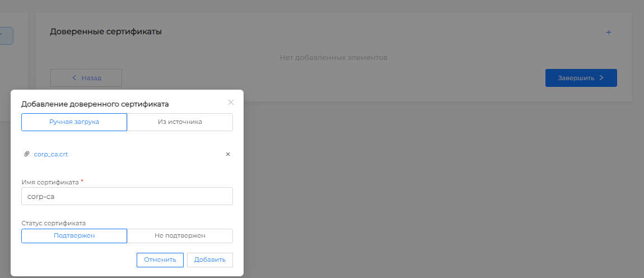Click the Имя сертификата input field

tap(127, 197)
